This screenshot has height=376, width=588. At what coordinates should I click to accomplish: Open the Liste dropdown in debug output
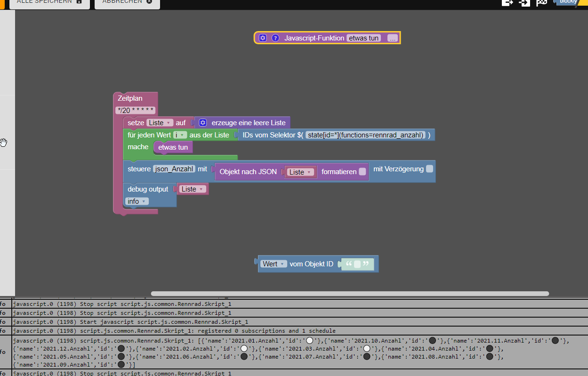(x=193, y=189)
